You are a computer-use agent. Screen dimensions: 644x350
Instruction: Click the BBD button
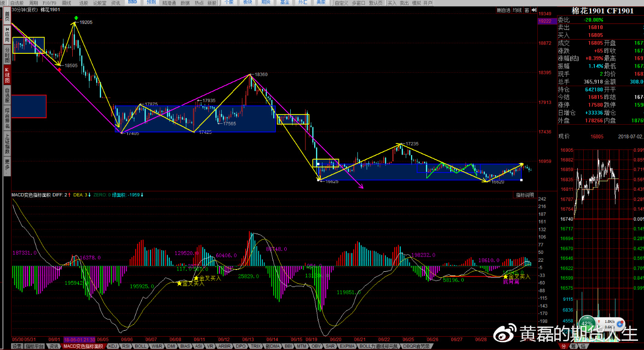tap(132, 2)
